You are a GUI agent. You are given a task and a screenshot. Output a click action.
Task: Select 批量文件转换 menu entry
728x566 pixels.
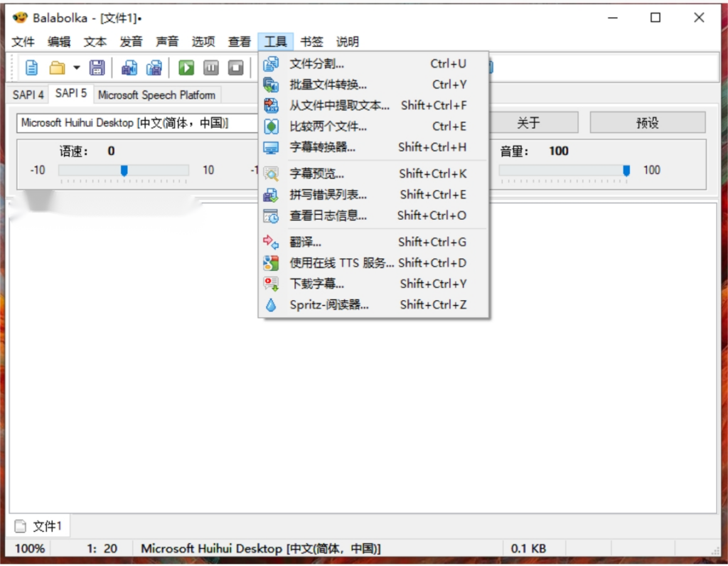[328, 85]
